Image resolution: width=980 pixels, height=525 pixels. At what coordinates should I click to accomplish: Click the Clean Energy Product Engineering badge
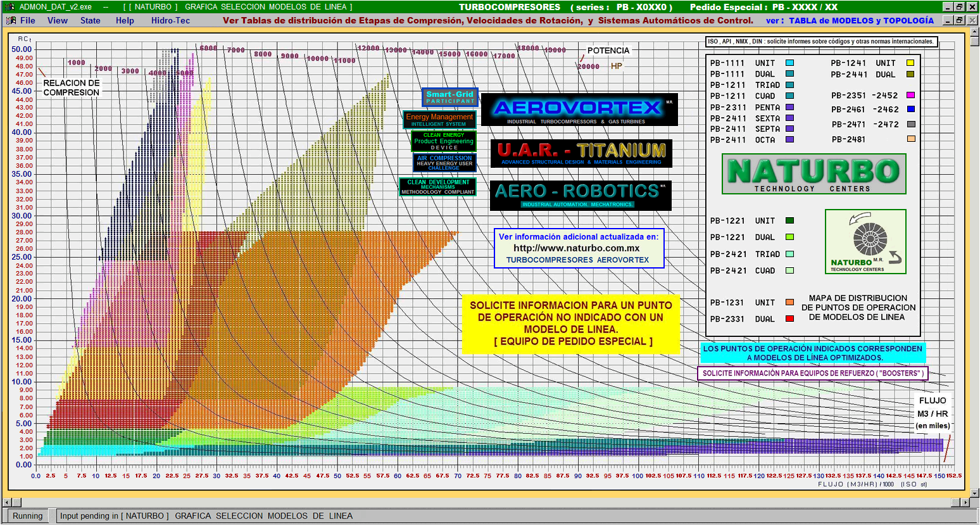click(444, 141)
